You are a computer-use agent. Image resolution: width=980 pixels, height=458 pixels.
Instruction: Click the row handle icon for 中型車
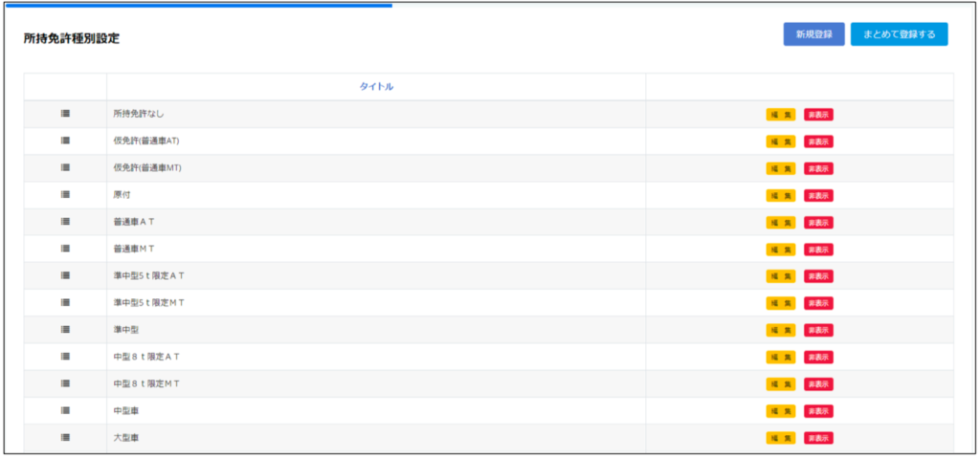[x=65, y=410]
